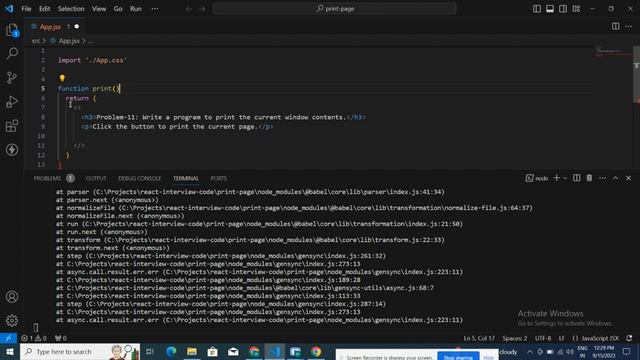Click Stop sharing in screen recorder bar
Screen dimensions: 640x360
click(458, 357)
